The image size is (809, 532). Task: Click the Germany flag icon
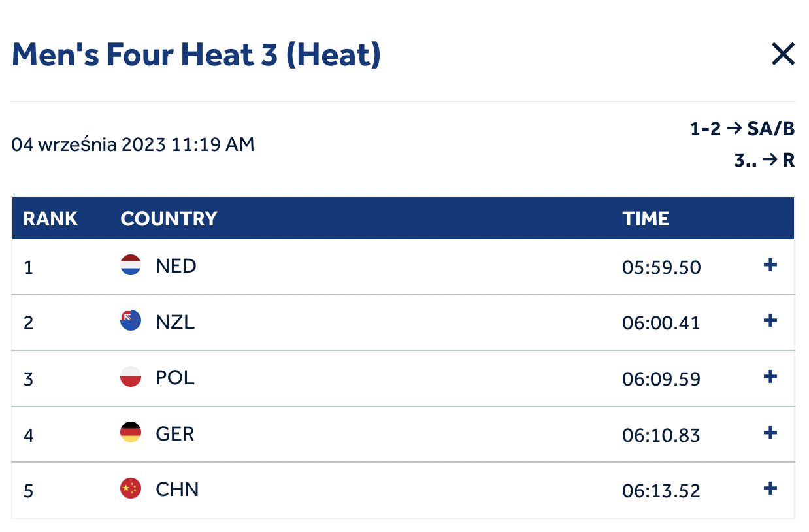click(131, 433)
